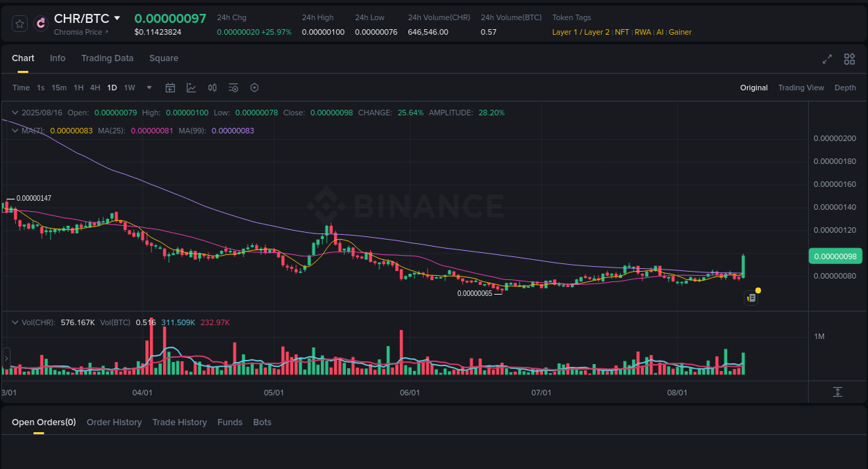Click the Gainer token tag
This screenshot has height=469, width=868.
pyautogui.click(x=680, y=32)
